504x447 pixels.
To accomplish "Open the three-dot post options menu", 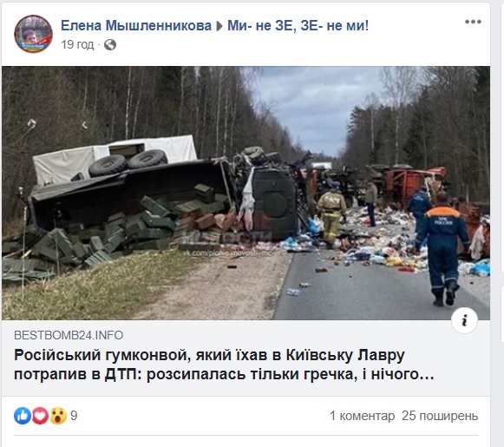I will pos(473,22).
